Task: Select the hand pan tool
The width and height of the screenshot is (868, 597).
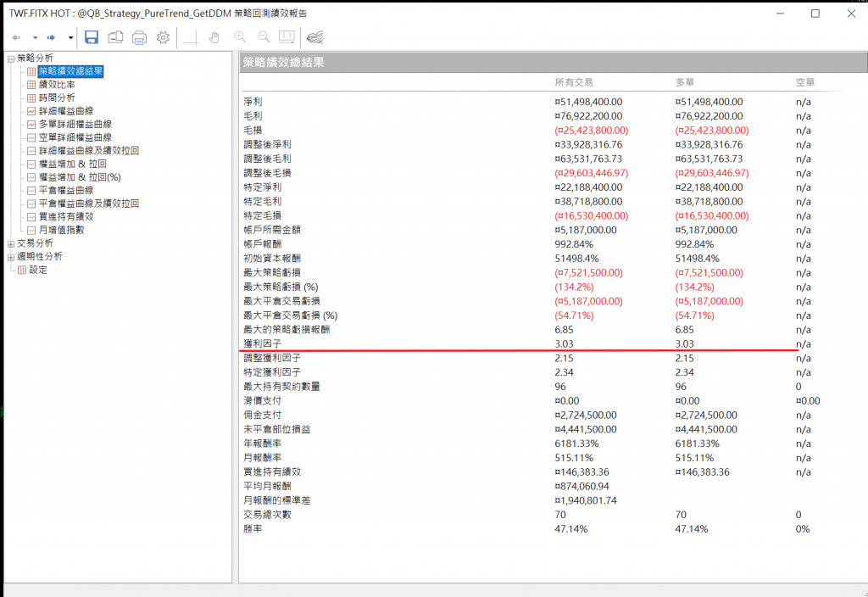Action: [x=214, y=37]
